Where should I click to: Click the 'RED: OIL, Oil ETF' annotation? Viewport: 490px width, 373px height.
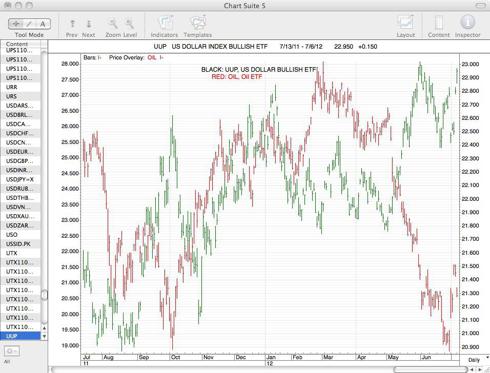click(x=237, y=77)
